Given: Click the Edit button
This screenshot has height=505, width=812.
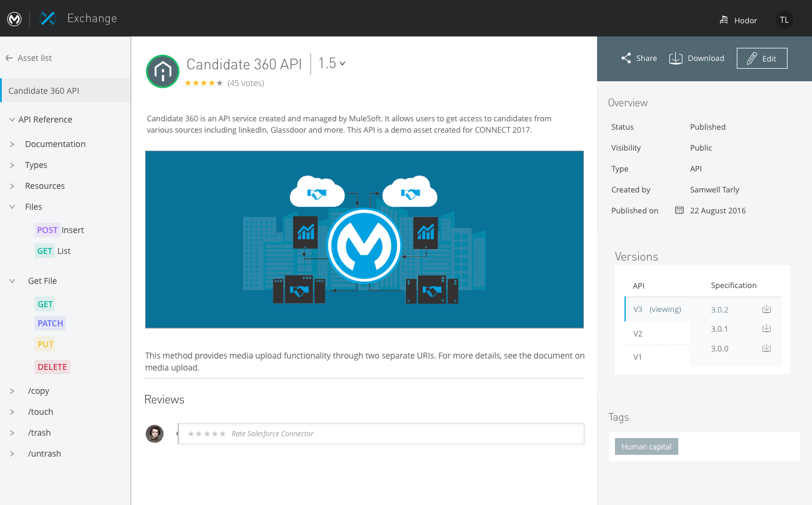Looking at the screenshot, I should click(x=762, y=58).
